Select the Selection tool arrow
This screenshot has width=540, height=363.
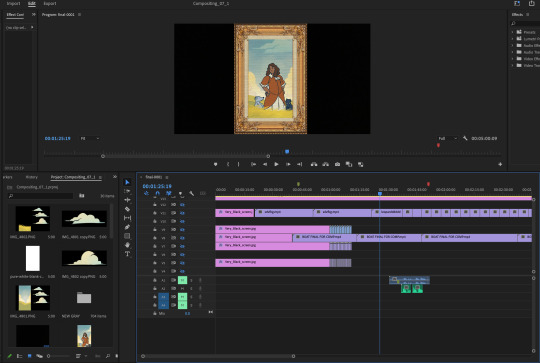coord(127,182)
